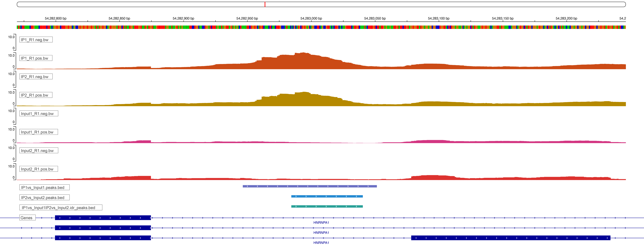Viewport: 644px width, 250px height.
Task: Click the IP1vs_Input1IP2vs_Input2.idr_peaks.bed label
Action: 61,207
